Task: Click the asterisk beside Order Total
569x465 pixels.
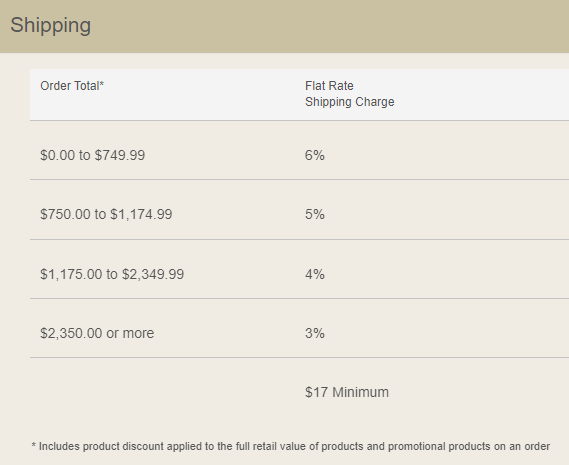Action: pos(102,85)
